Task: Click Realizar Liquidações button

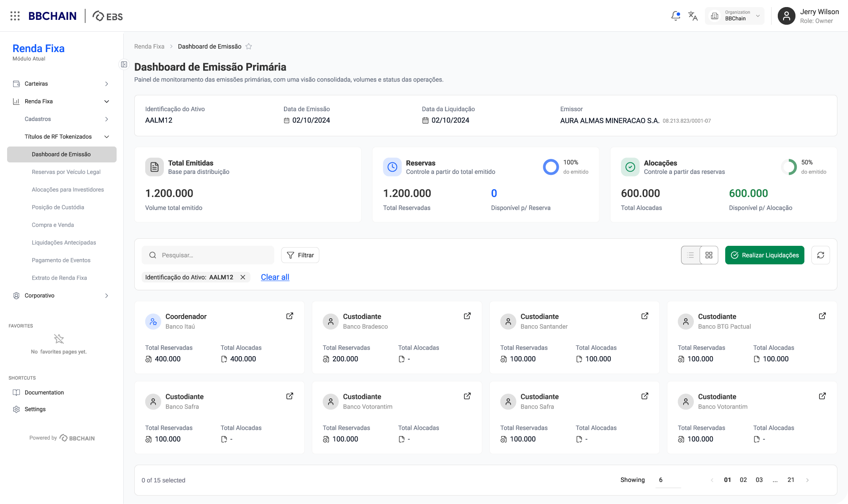Action: [765, 255]
